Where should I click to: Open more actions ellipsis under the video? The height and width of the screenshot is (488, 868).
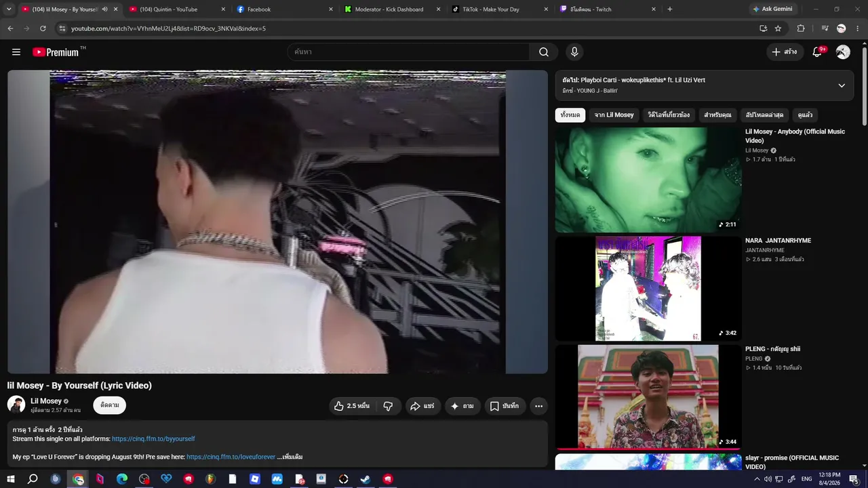click(x=538, y=406)
